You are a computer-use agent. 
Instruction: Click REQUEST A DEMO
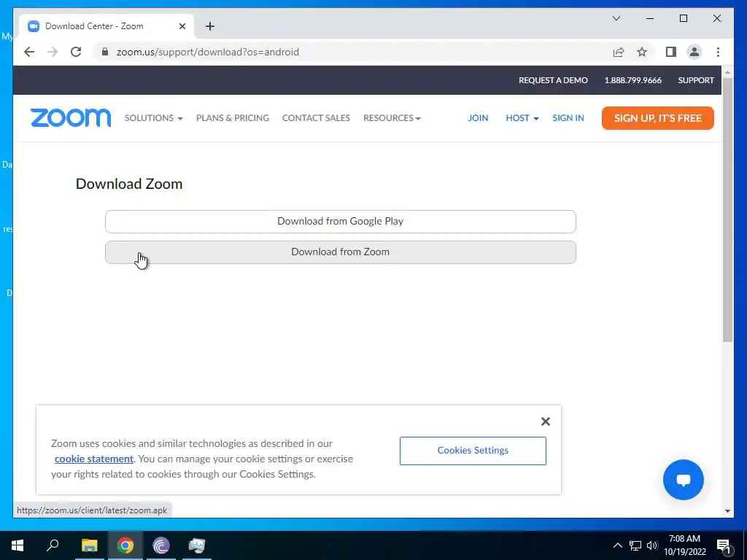pyautogui.click(x=553, y=80)
